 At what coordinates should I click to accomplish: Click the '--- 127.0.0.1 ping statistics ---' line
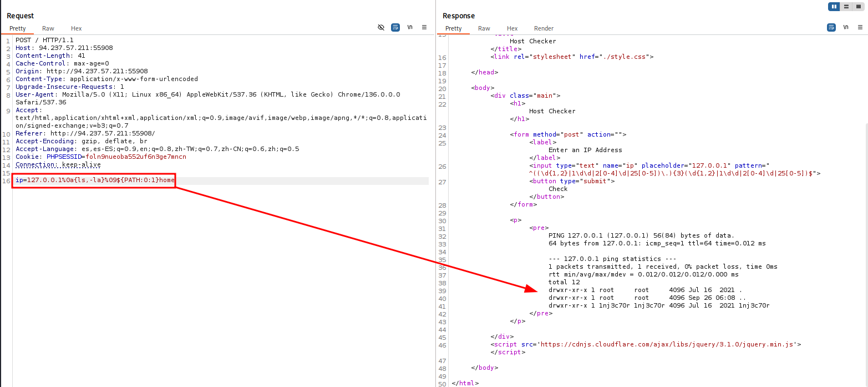coord(612,259)
